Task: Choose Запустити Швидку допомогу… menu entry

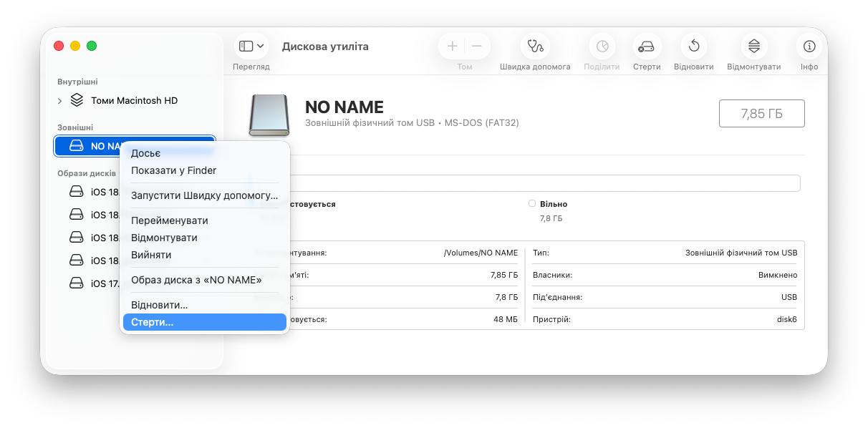Action: [x=204, y=195]
